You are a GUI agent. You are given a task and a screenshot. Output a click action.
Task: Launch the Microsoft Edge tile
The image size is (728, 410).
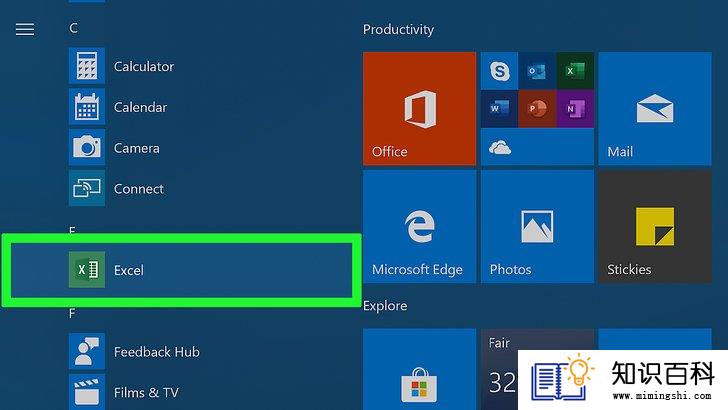coord(419,227)
